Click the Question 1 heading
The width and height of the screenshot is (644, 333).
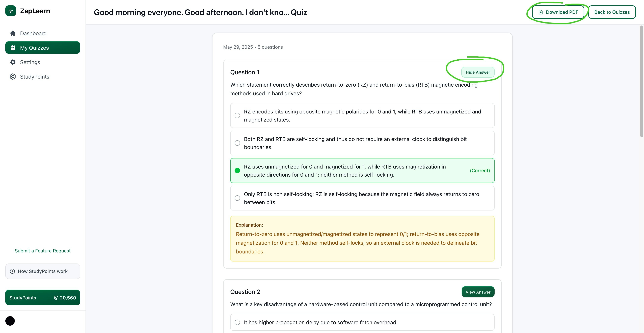point(245,72)
